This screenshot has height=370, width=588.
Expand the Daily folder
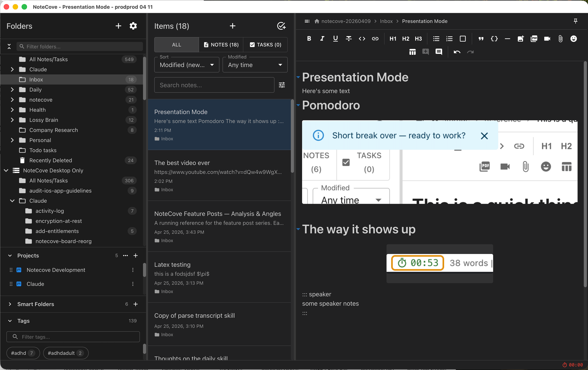coord(12,90)
